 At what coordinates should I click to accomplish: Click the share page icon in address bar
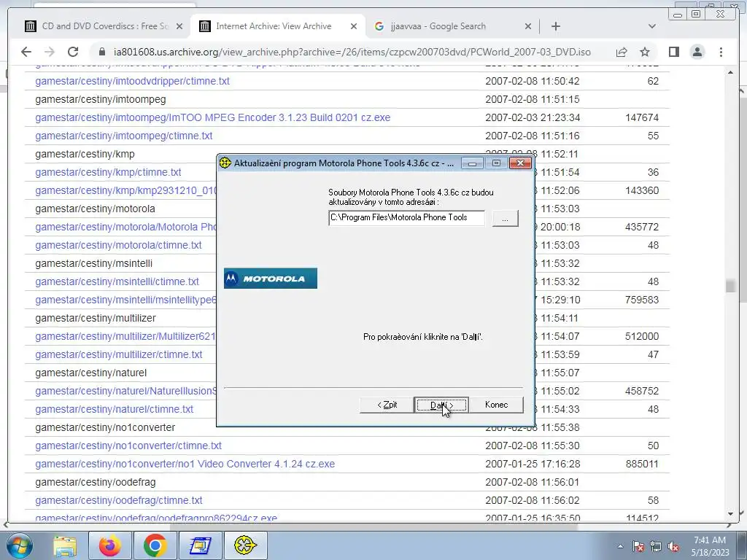coord(622,52)
